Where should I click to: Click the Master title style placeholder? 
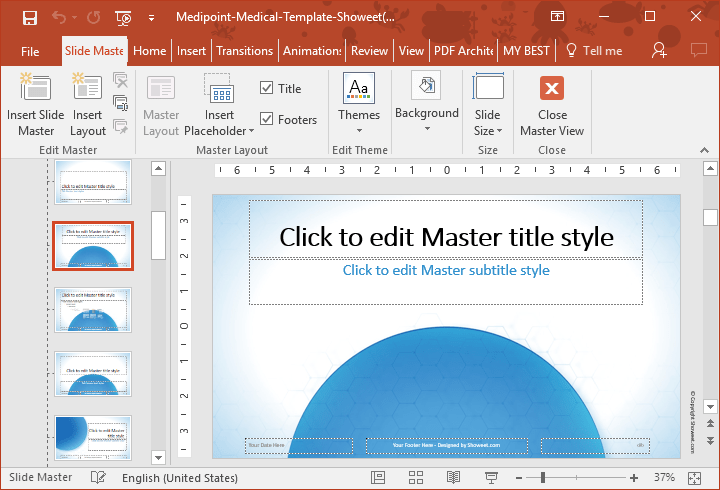[x=446, y=229]
